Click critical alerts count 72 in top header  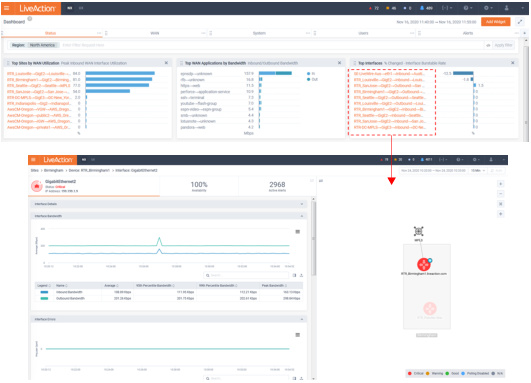374,8
